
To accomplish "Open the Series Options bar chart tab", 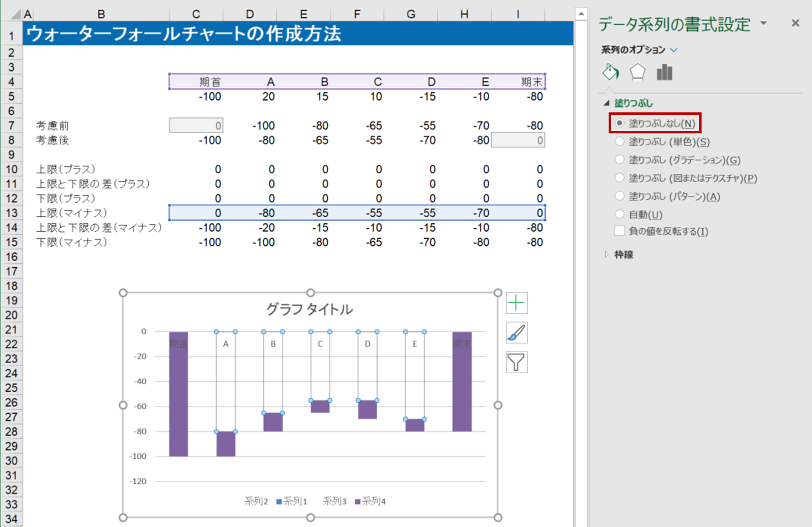I will [664, 72].
